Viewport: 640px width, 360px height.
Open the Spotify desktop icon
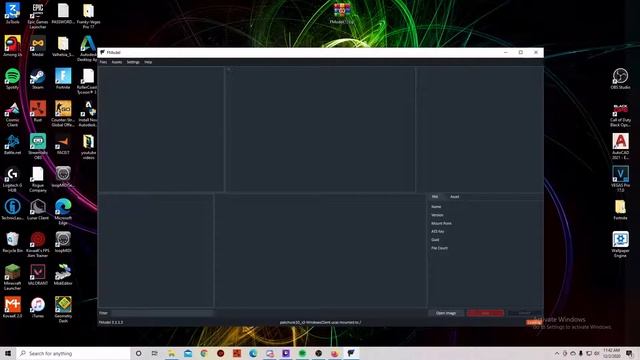(x=12, y=79)
